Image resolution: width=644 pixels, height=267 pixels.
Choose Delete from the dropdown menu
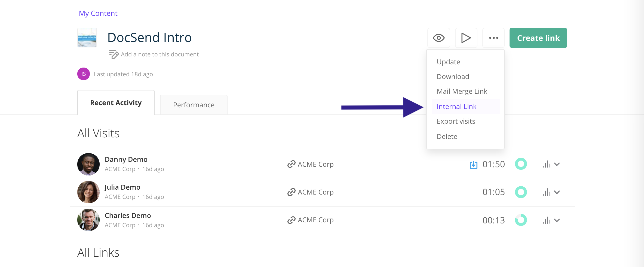pos(447,136)
